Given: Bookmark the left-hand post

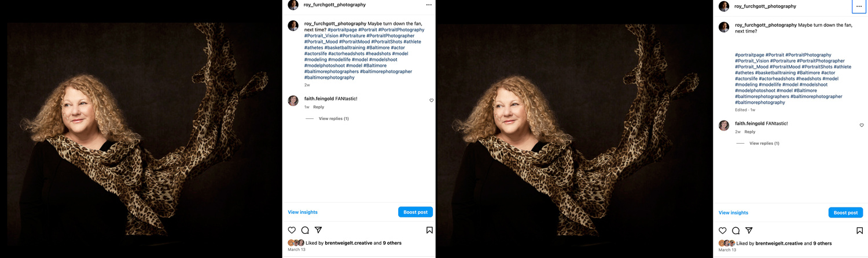Looking at the screenshot, I should click(429, 230).
